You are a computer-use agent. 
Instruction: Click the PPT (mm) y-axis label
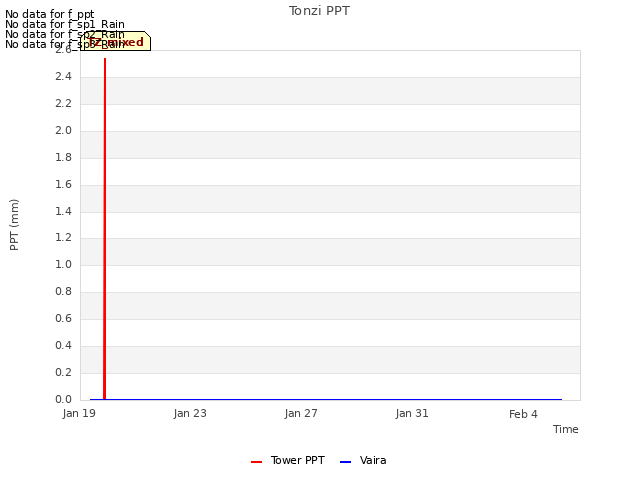tap(14, 225)
